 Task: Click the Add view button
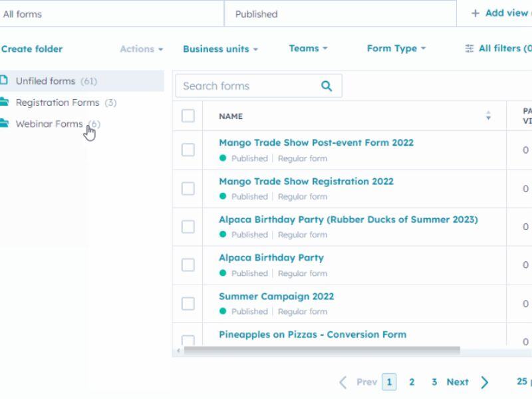click(x=501, y=13)
